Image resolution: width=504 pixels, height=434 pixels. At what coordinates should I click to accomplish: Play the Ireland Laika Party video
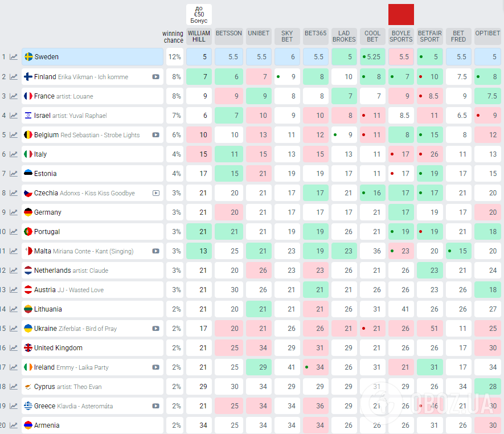click(x=155, y=367)
